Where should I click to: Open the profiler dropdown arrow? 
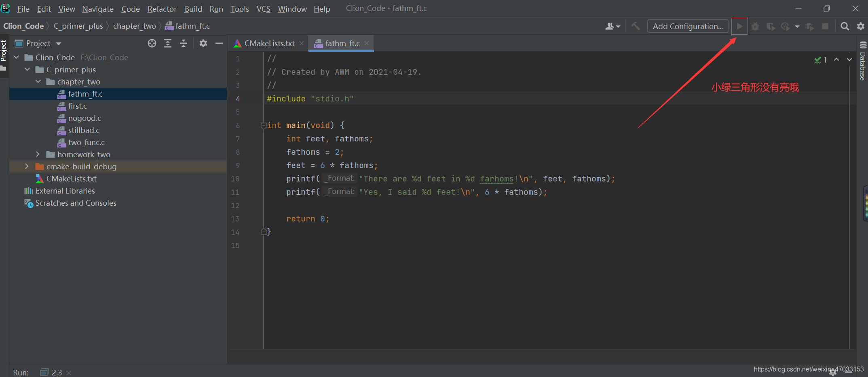(797, 27)
